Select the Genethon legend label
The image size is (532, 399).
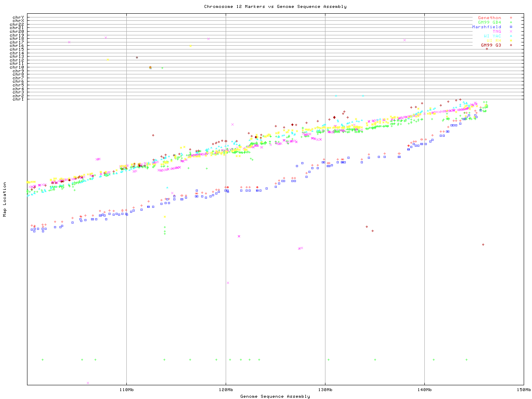click(489, 18)
